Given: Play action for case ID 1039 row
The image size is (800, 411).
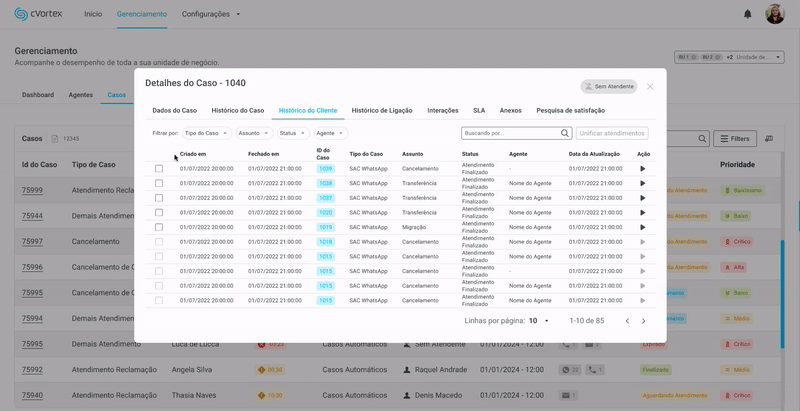Looking at the screenshot, I should click(642, 169).
